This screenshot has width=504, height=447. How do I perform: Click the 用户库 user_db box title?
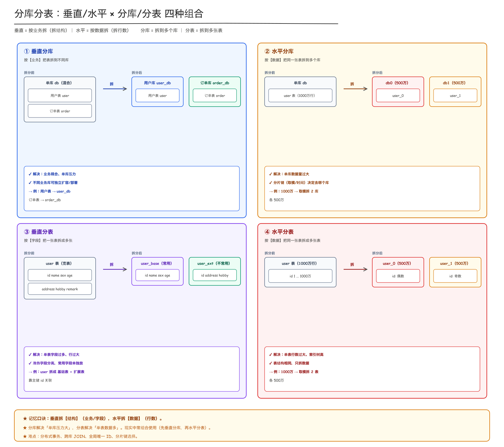tap(157, 83)
